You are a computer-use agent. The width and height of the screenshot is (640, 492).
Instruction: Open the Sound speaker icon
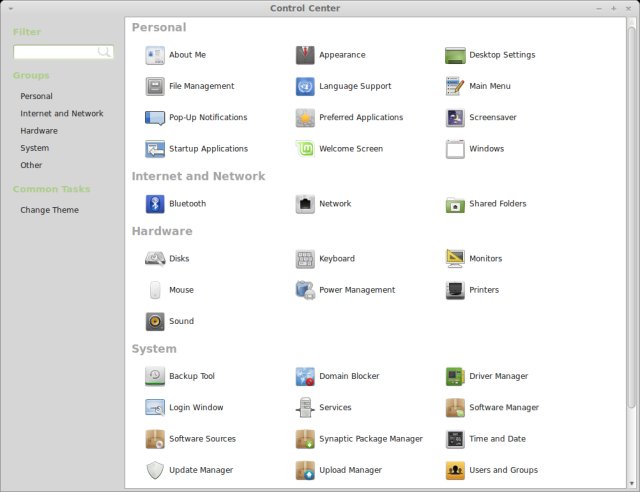coord(155,321)
